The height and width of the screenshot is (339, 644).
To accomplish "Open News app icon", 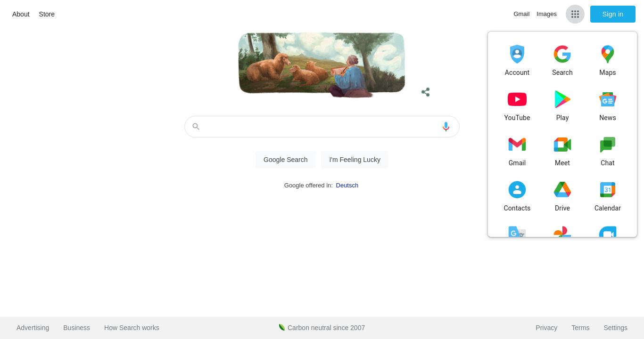I will click(x=608, y=105).
